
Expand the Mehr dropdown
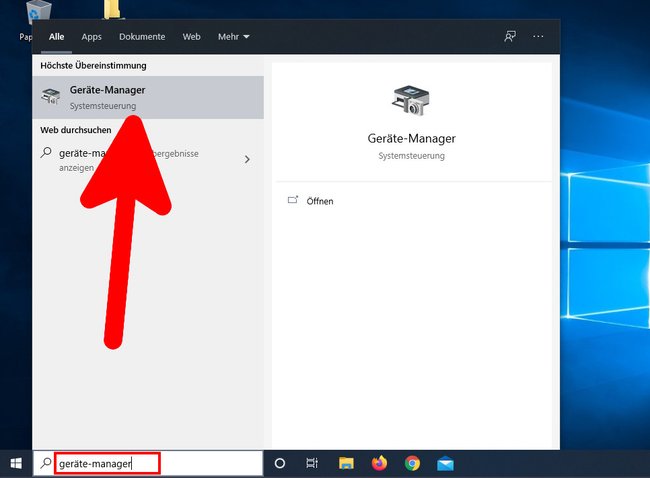[x=234, y=37]
